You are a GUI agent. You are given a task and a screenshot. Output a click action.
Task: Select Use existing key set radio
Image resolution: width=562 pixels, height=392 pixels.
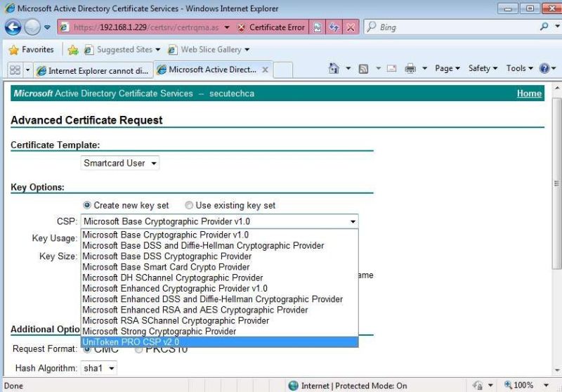188,205
